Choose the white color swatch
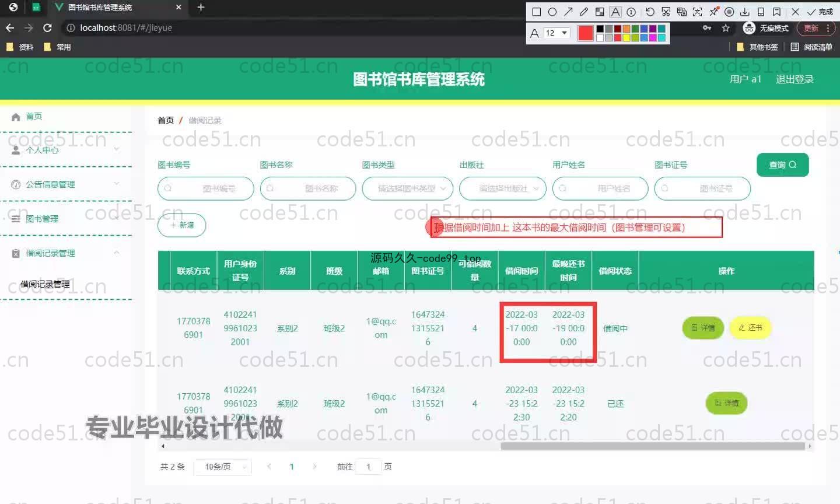This screenshot has height=504, width=840. tap(600, 37)
